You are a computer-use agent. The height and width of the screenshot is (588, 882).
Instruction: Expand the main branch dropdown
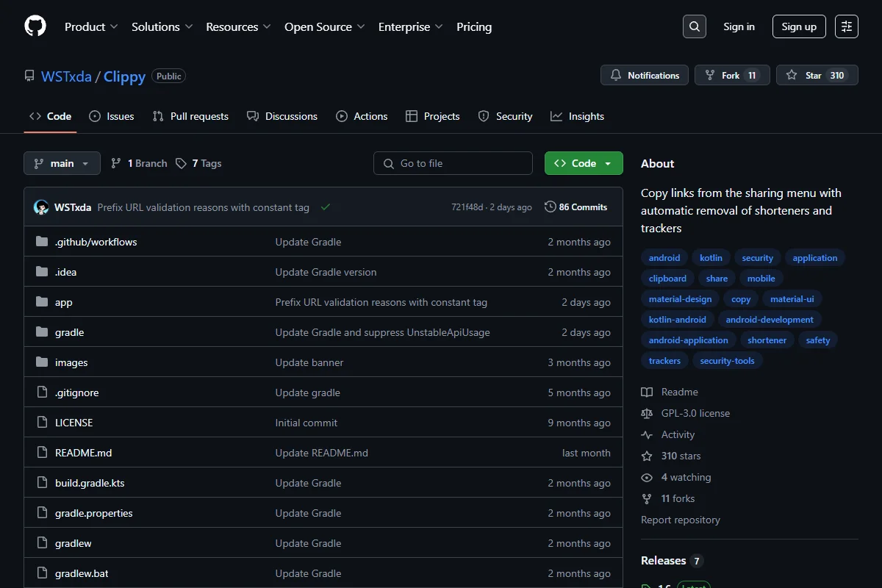62,163
